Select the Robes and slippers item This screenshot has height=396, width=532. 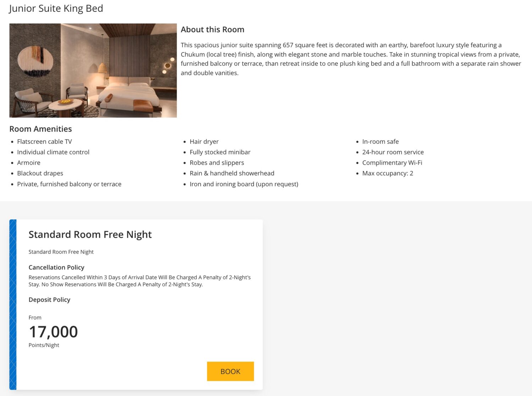(217, 163)
